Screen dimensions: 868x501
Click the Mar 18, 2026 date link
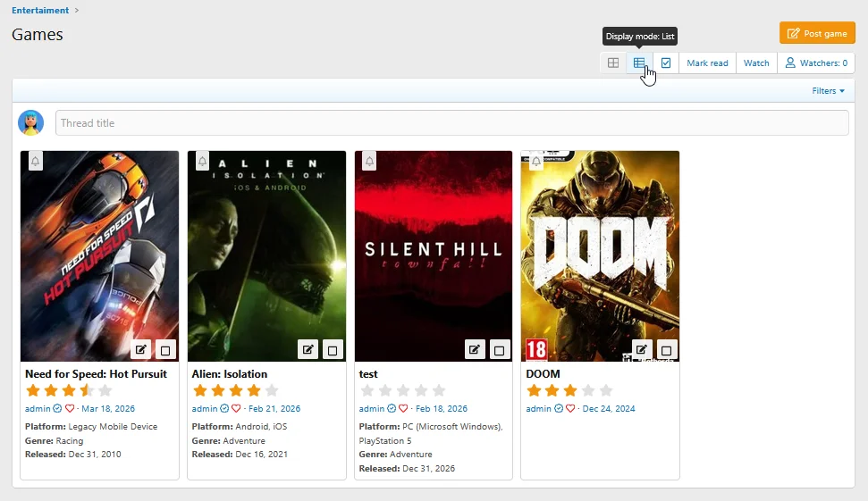(108, 409)
